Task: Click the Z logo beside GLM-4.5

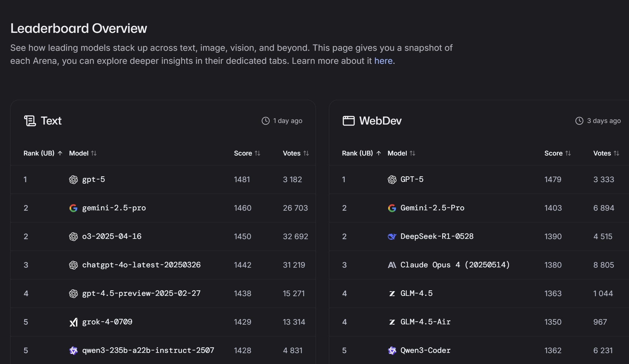Action: 392,294
